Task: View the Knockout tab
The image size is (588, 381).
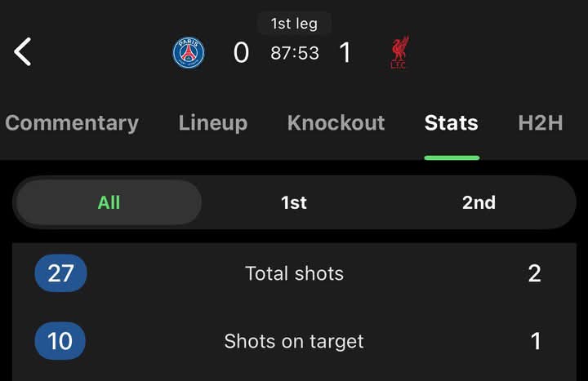Action: pos(336,123)
